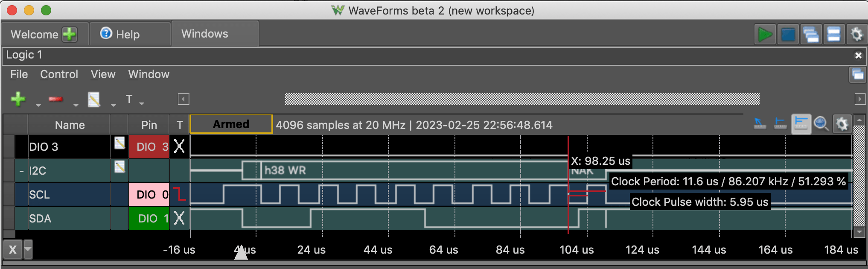Open edit channel dropdown arrow
The height and width of the screenshot is (269, 868).
tap(113, 104)
